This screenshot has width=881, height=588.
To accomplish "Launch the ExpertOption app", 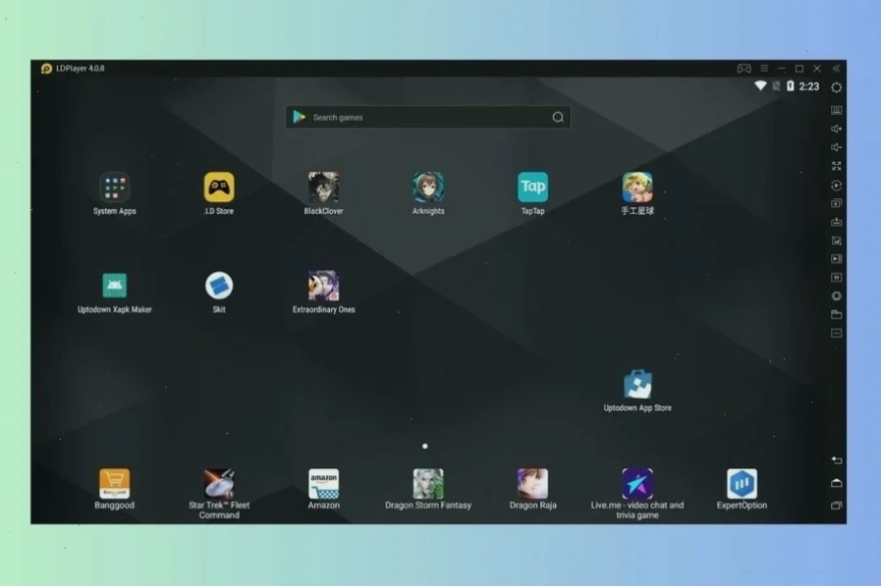I will tap(742, 484).
